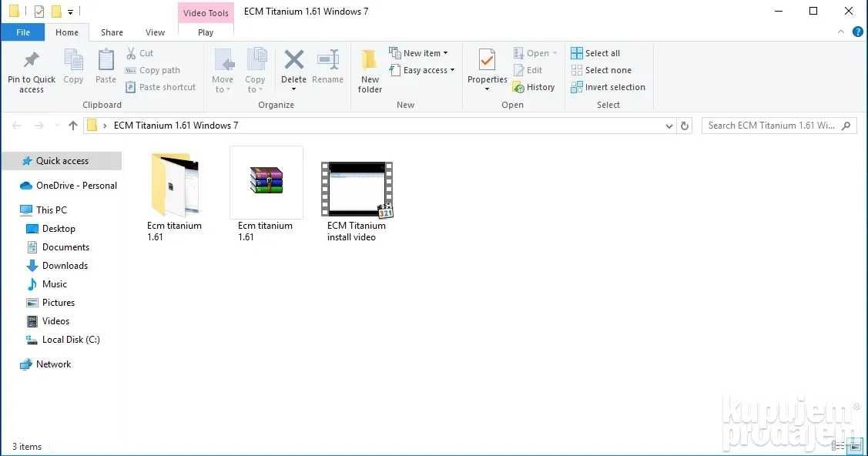
Task: Select the Ecm titanium 1.61 folder
Action: coord(174,195)
